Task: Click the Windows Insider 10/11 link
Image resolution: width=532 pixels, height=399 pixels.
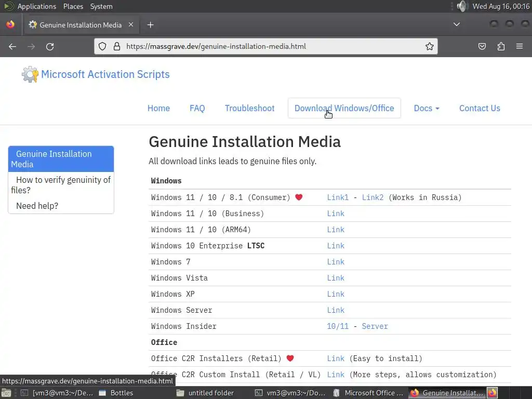Action: [338, 326]
